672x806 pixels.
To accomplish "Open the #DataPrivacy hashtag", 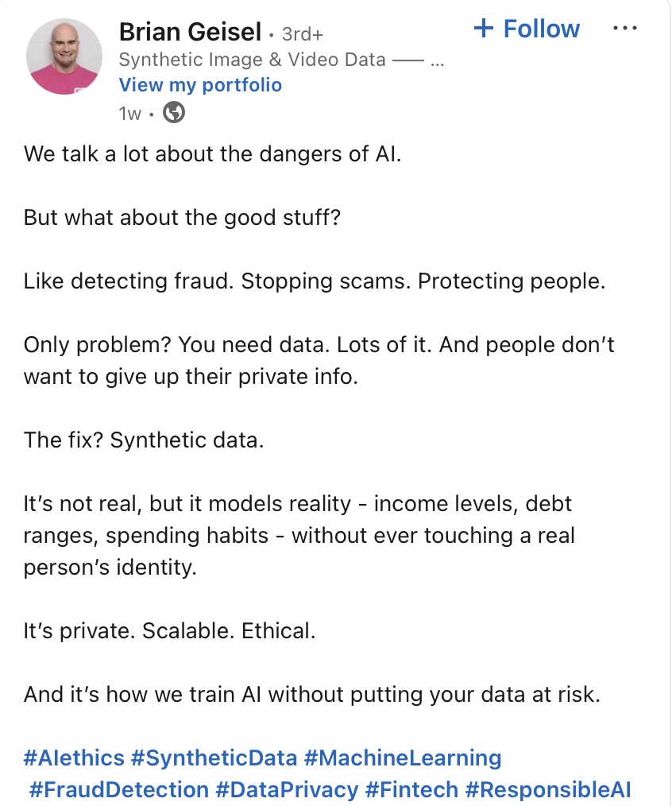I will (287, 789).
